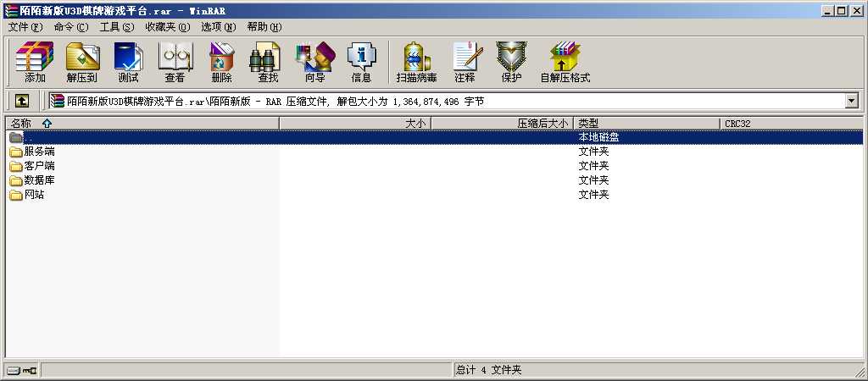868x381 pixels.
Task: Go up one level with arrow button
Action: pos(21,101)
